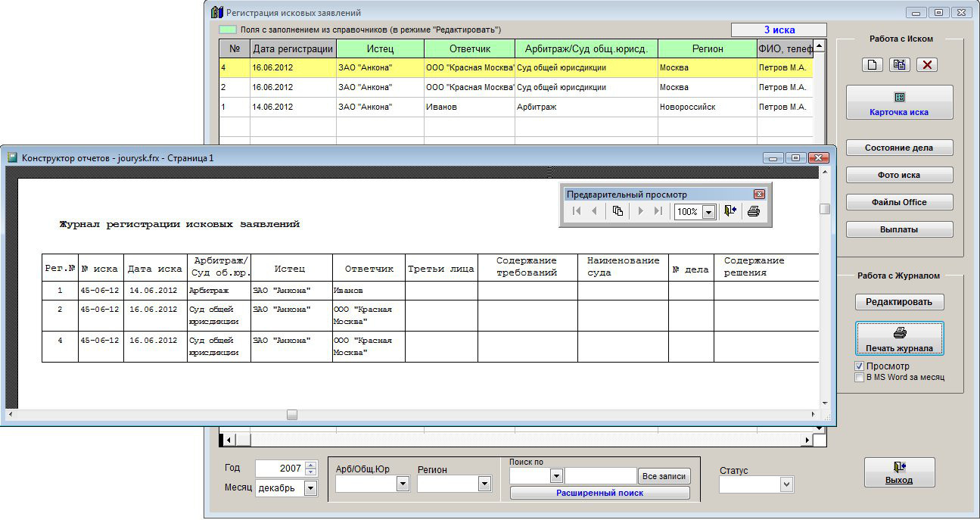Viewport: 980px width, 520px height.
Task: Click the Дата регистрации column header
Action: pyautogui.click(x=293, y=48)
